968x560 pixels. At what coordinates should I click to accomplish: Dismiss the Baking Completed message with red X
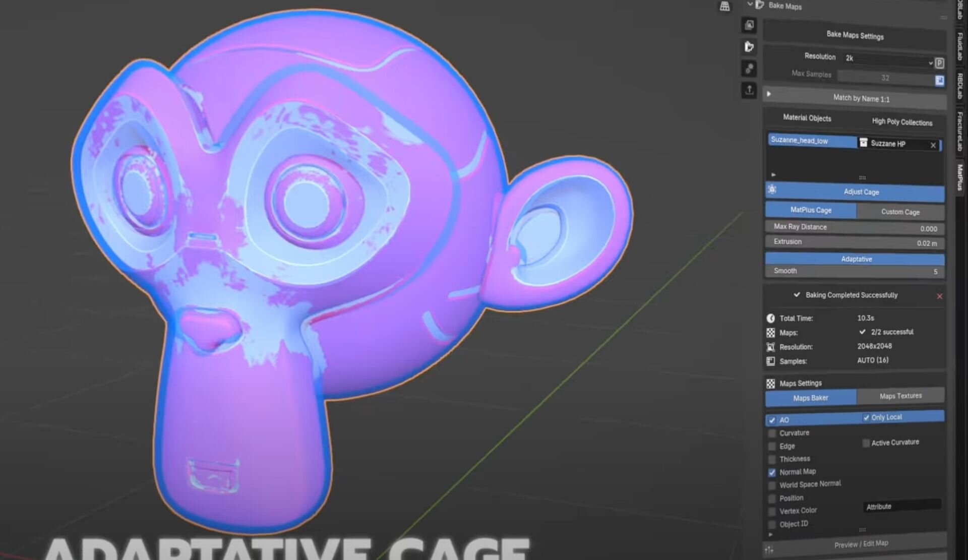click(x=939, y=296)
